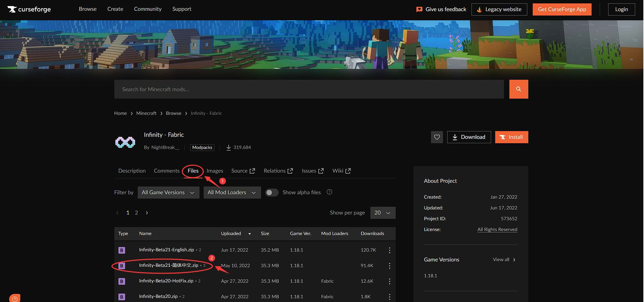Open options menu for Infinity-Beta21-简体中文.zip row
The height and width of the screenshot is (302, 644).
pos(389,266)
